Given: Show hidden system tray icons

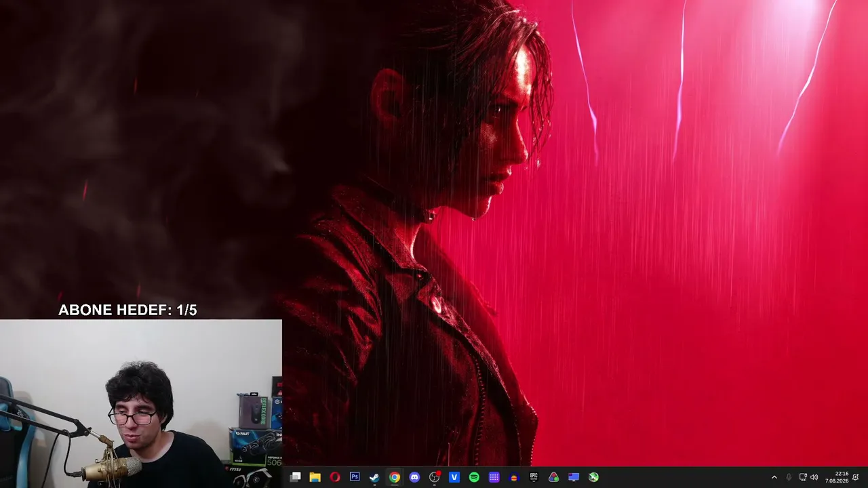Looking at the screenshot, I should (x=774, y=477).
